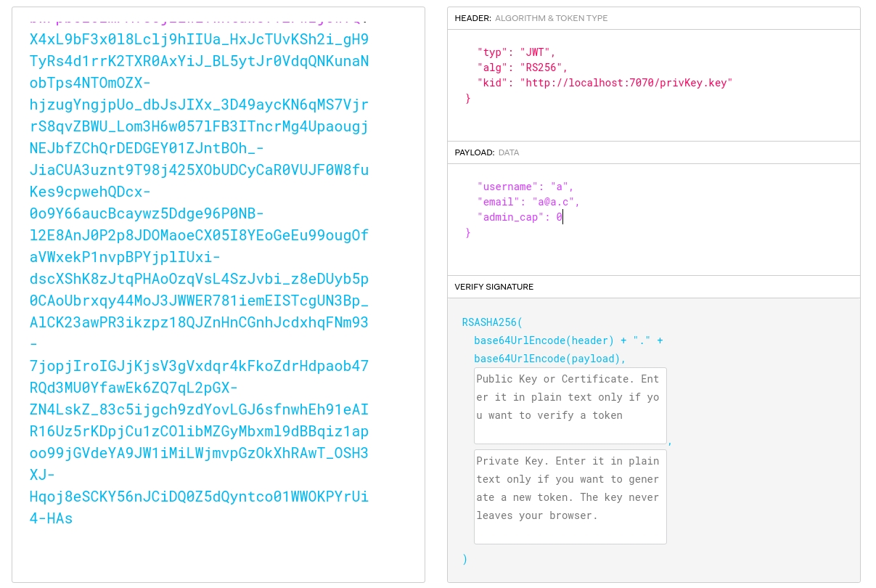Click the PAYLOAD section title
876x588 pixels.
pyautogui.click(x=475, y=152)
